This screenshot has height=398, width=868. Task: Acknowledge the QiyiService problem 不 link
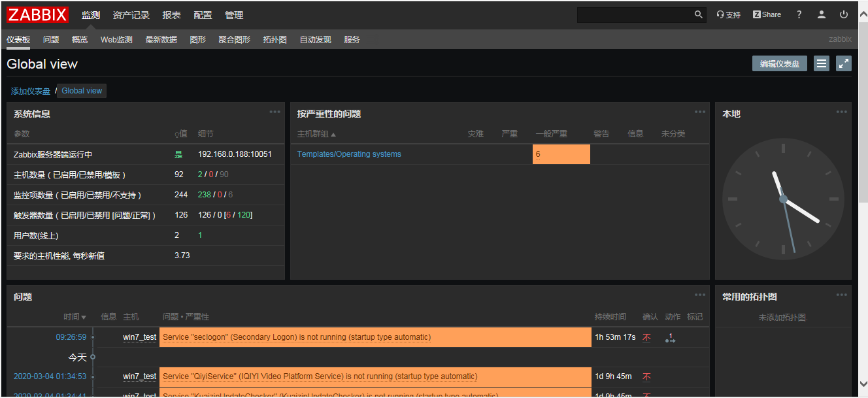click(646, 377)
